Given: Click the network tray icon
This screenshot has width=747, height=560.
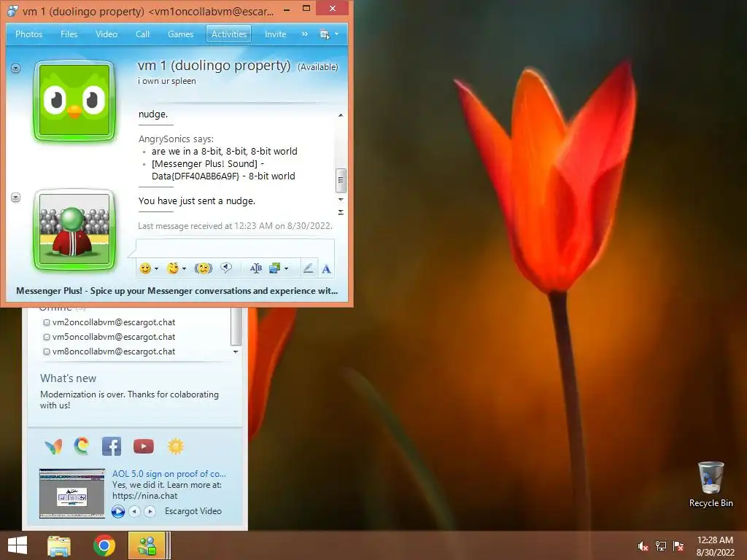Looking at the screenshot, I should click(661, 546).
